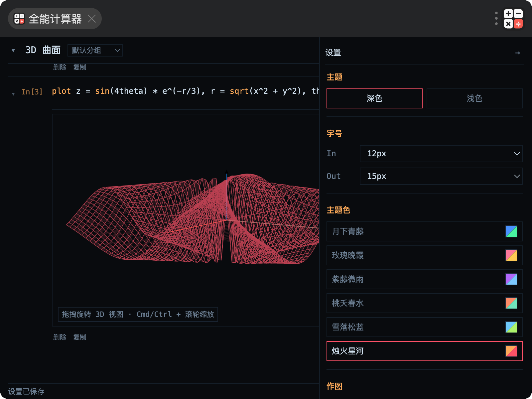The height and width of the screenshot is (399, 532).
Task: Open the three-dot more options menu
Action: [496, 19]
